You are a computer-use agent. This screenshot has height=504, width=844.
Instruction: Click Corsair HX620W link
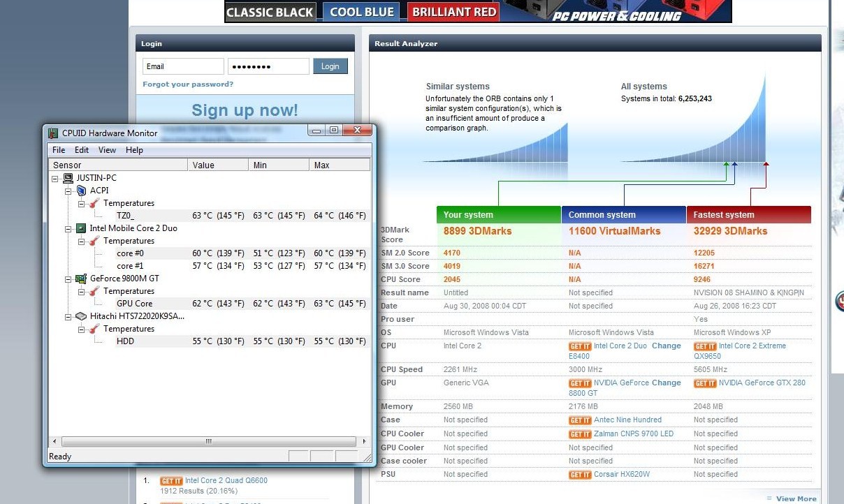tap(622, 475)
